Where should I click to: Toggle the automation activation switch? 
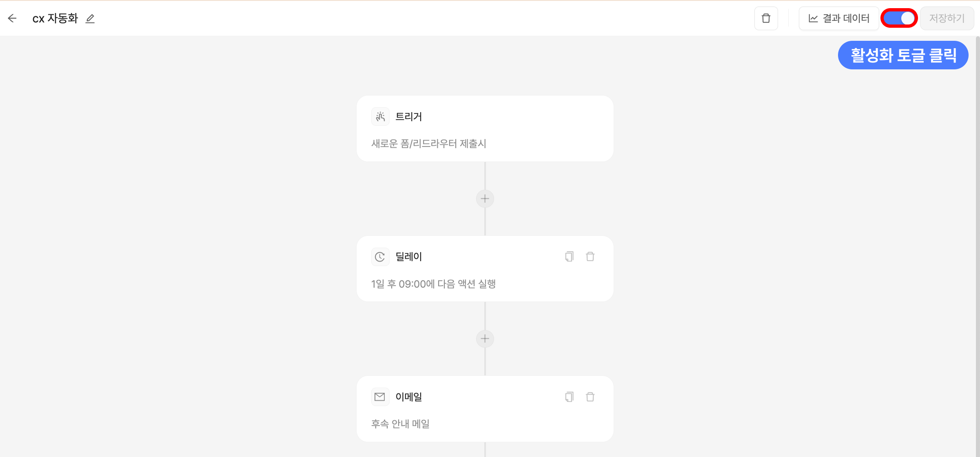(x=899, y=18)
